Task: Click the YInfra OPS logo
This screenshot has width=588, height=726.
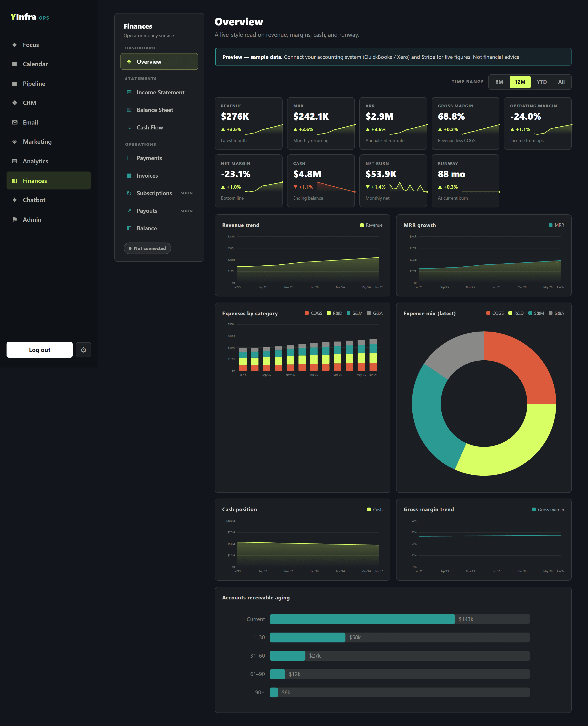Action: point(29,17)
